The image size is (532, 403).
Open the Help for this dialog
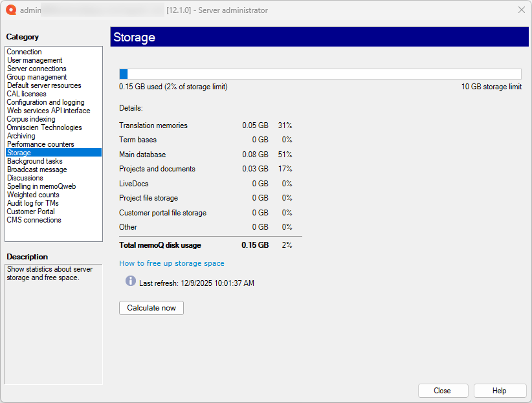click(x=500, y=391)
